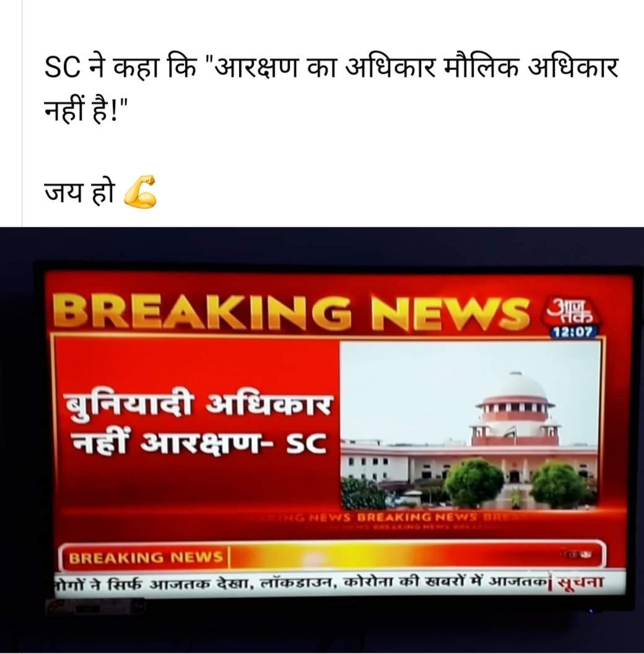Select the lower BREAKING NEWS label

pyautogui.click(x=146, y=557)
